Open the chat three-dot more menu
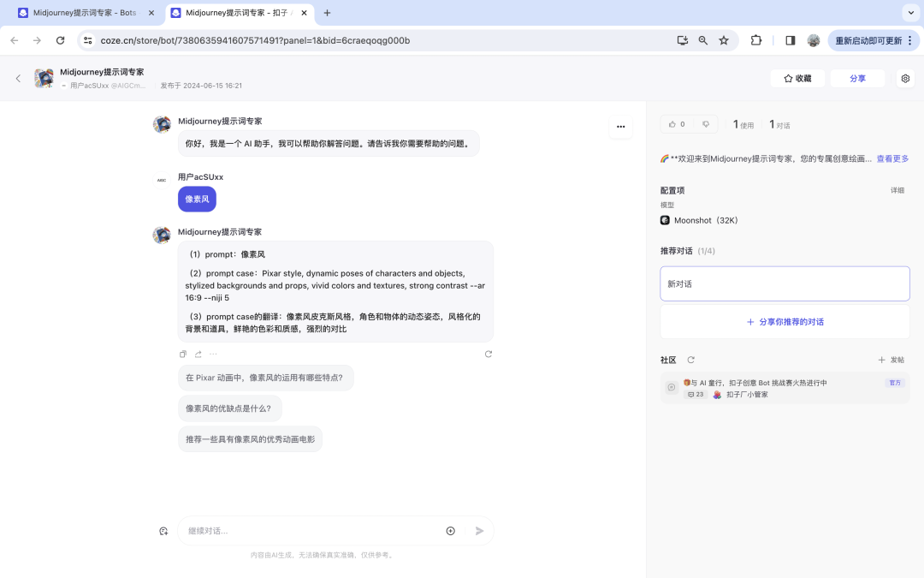This screenshot has height=578, width=924. (620, 126)
